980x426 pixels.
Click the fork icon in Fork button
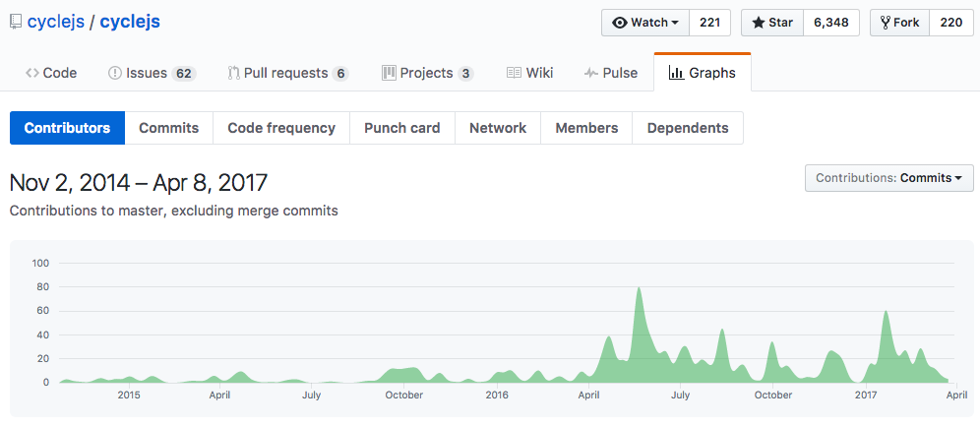[x=885, y=23]
